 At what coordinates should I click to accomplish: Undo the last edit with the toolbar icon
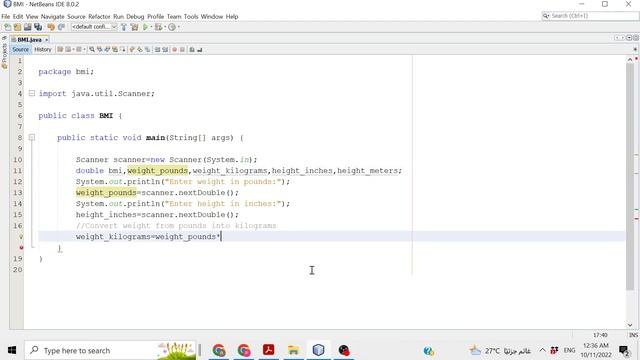(x=51, y=27)
